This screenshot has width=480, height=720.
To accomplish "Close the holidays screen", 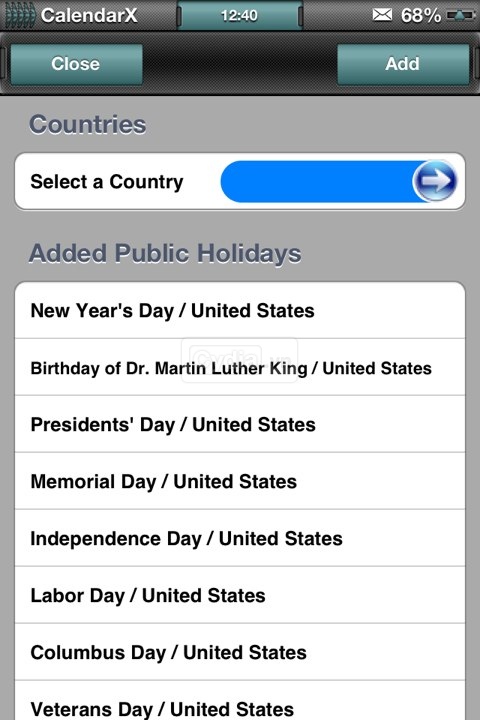I will [76, 64].
